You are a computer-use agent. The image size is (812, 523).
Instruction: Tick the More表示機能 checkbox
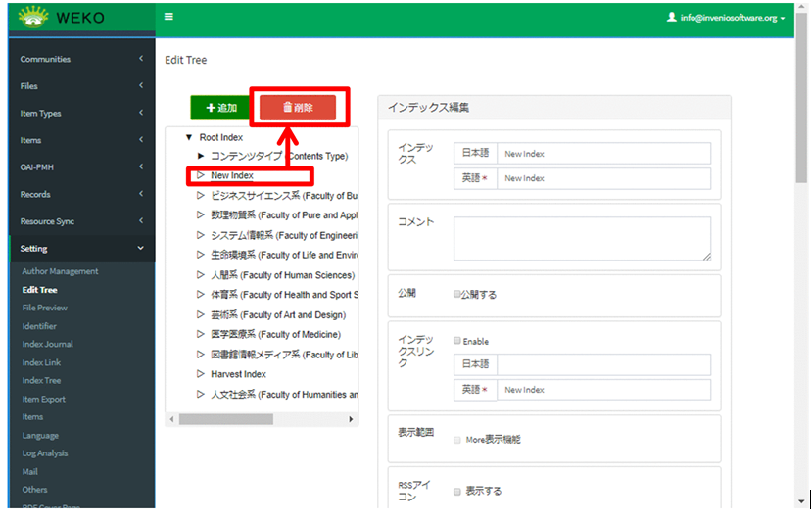[x=457, y=440]
